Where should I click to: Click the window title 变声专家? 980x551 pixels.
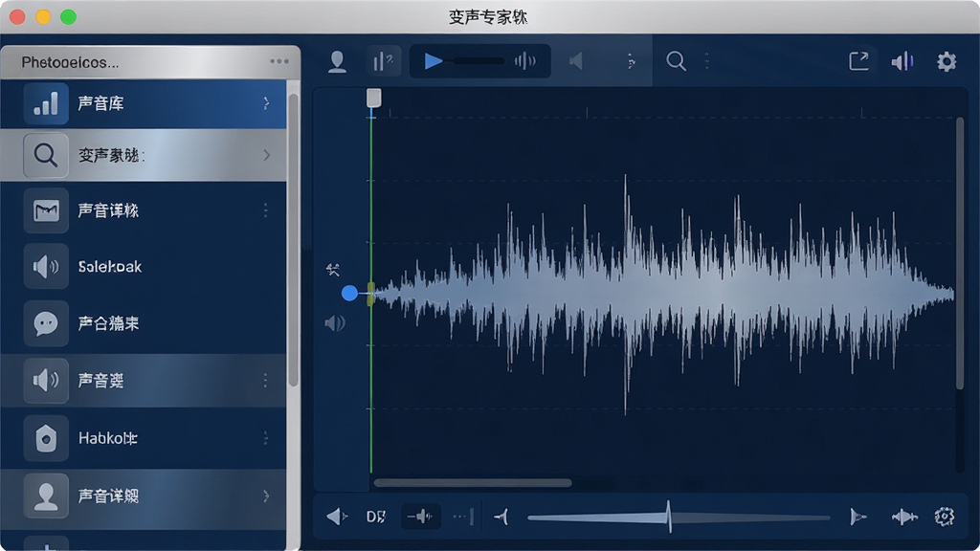click(x=488, y=17)
